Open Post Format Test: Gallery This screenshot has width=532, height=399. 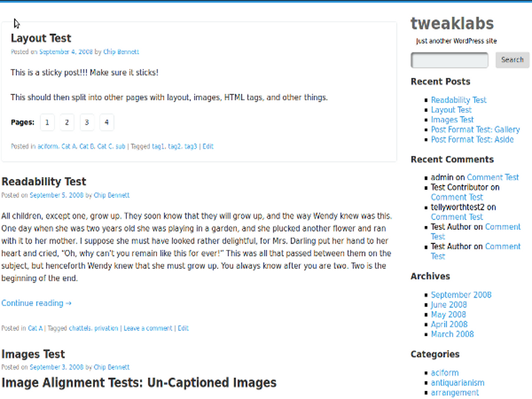click(x=475, y=129)
